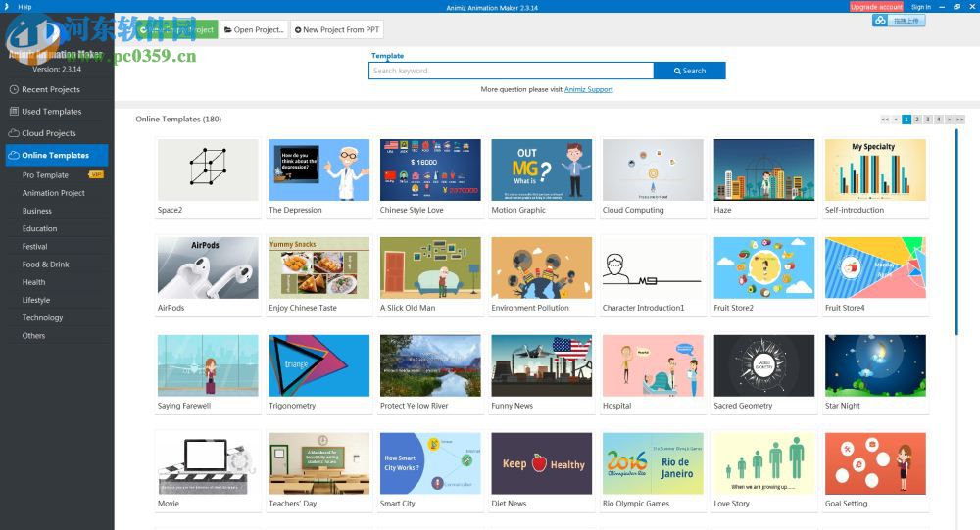Click the Open Project folder button
The height and width of the screenshot is (530, 980).
(254, 30)
